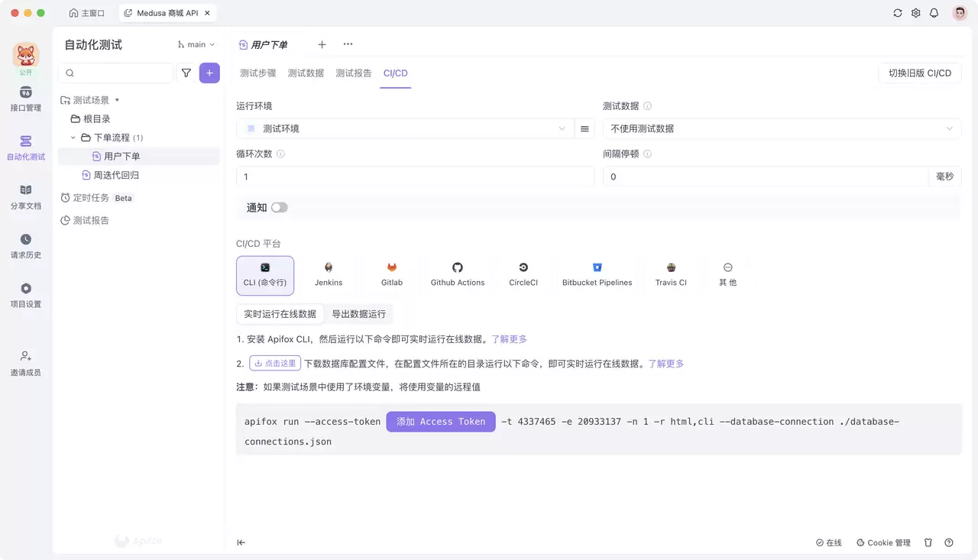This screenshot has height=560, width=978.
Task: Open the three-dots more menu beside tabs
Action: tap(348, 44)
